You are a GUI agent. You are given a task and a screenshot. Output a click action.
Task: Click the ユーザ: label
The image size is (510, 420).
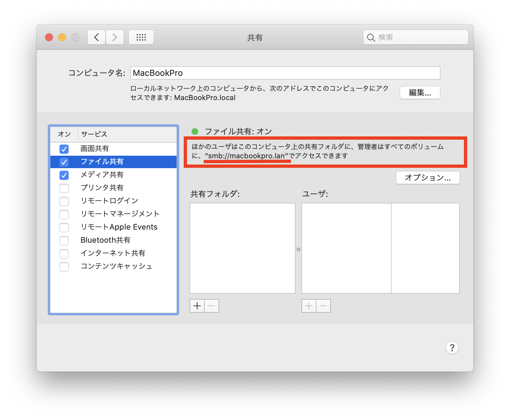[x=315, y=194]
